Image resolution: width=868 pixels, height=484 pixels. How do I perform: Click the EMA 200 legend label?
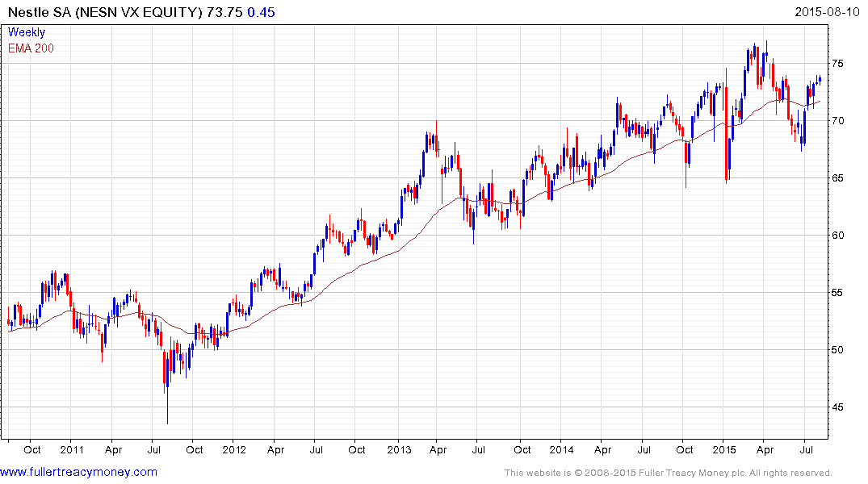(x=31, y=48)
